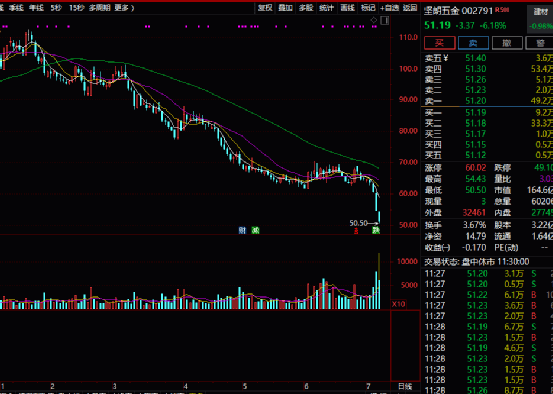Switch to 季线 quarterly period tab
553x394 pixels.
point(16,8)
